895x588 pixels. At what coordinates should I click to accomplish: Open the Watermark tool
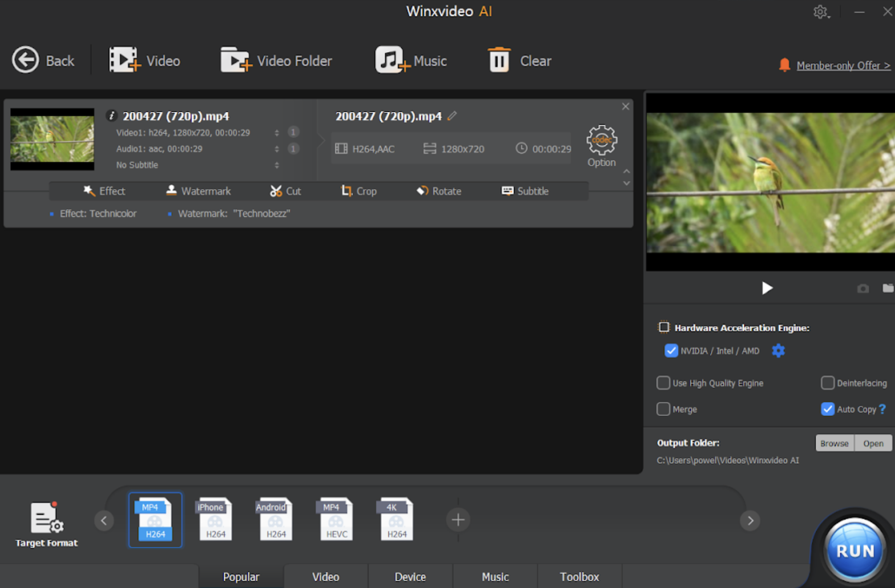pyautogui.click(x=198, y=191)
